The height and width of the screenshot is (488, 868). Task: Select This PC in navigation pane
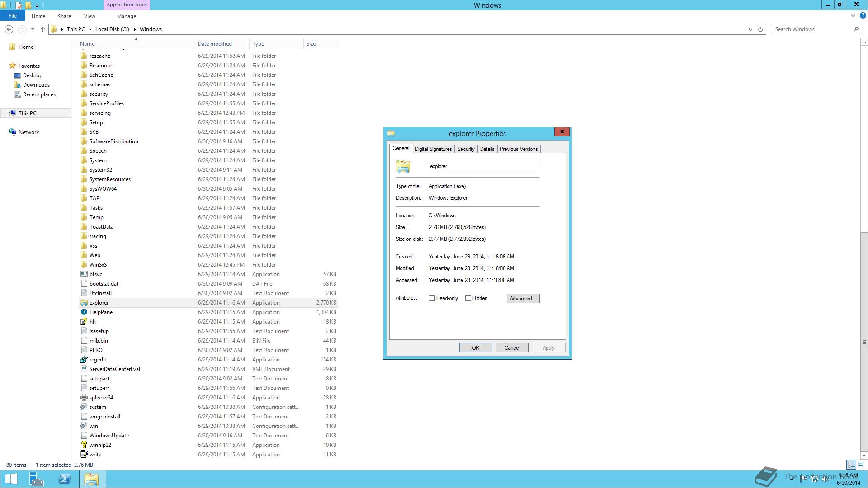coord(28,113)
